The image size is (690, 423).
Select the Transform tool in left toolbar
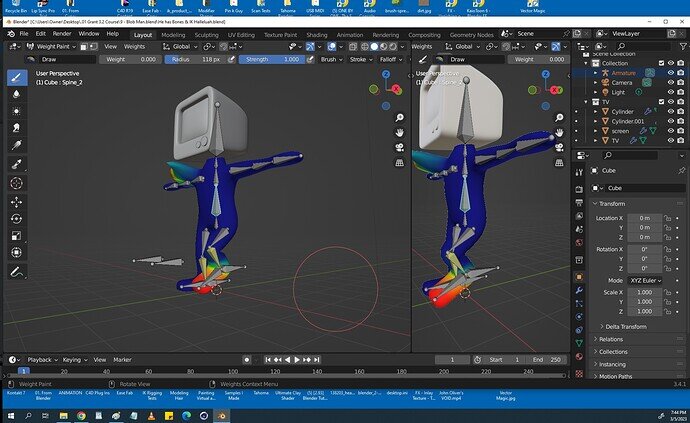(17, 252)
